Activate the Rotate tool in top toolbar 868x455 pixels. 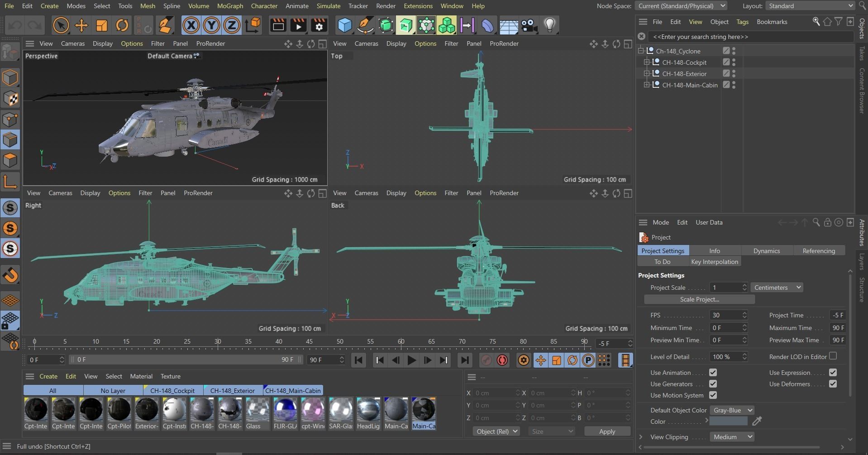point(122,25)
